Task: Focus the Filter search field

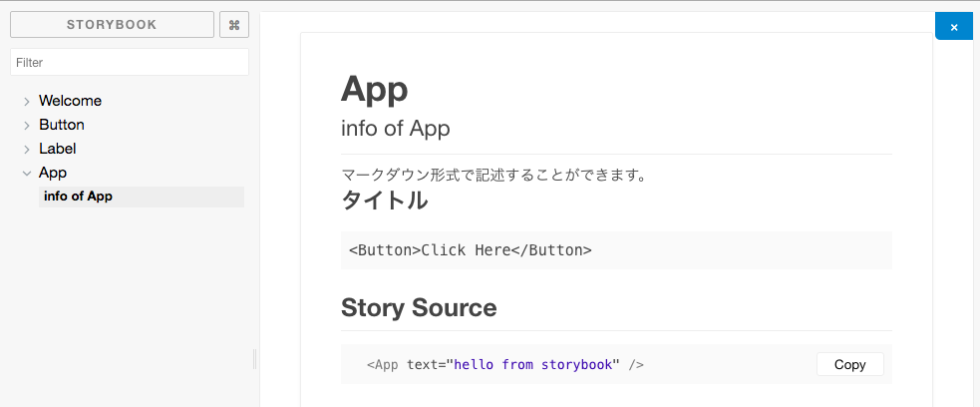Action: (130, 62)
